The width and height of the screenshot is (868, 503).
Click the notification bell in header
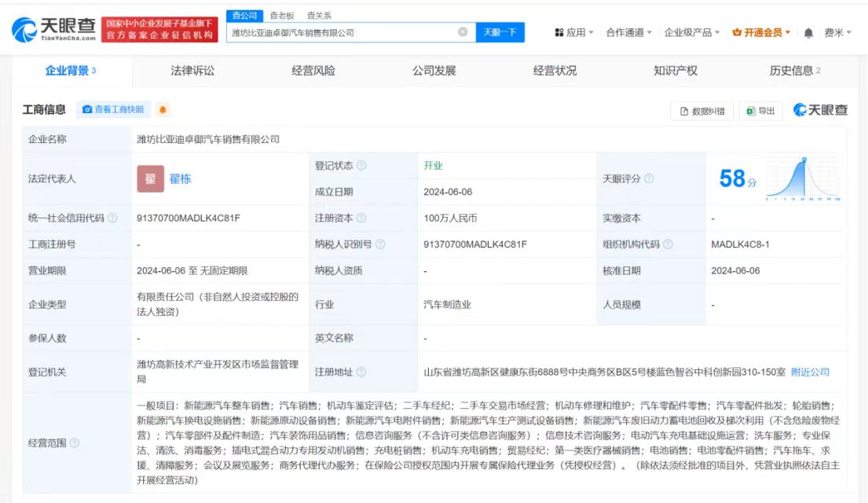point(808,33)
